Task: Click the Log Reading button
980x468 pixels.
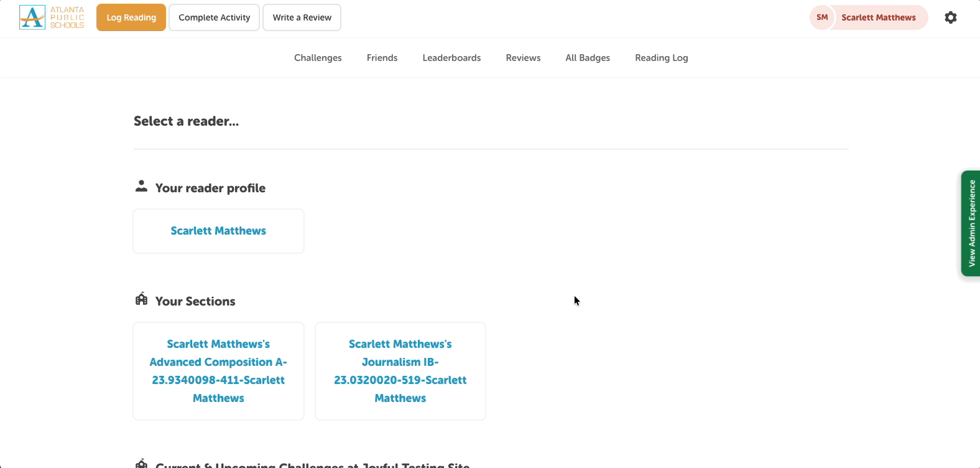Action: (x=131, y=17)
